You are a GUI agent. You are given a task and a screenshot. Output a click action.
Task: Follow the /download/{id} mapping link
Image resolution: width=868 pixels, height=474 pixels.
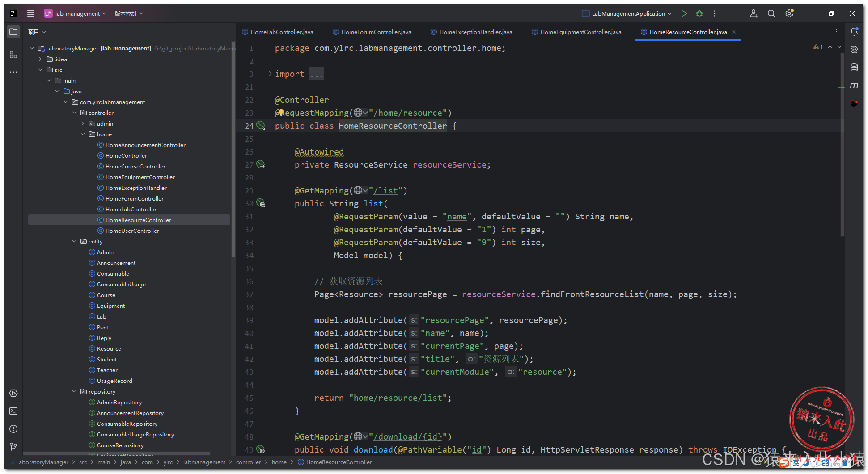click(408, 436)
